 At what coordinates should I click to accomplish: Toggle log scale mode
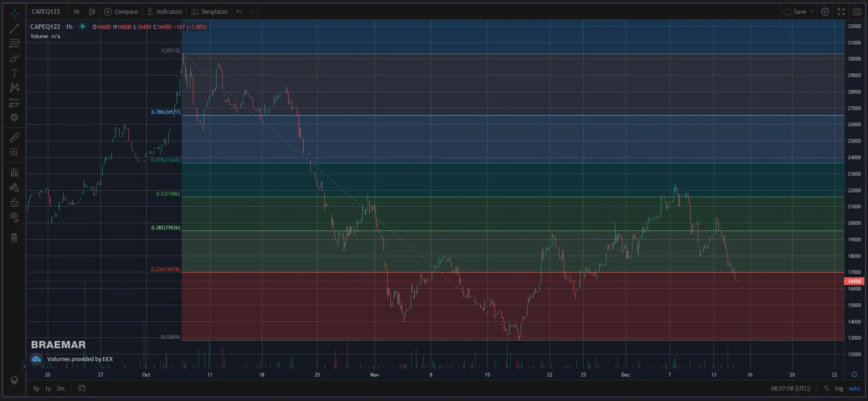click(x=839, y=389)
